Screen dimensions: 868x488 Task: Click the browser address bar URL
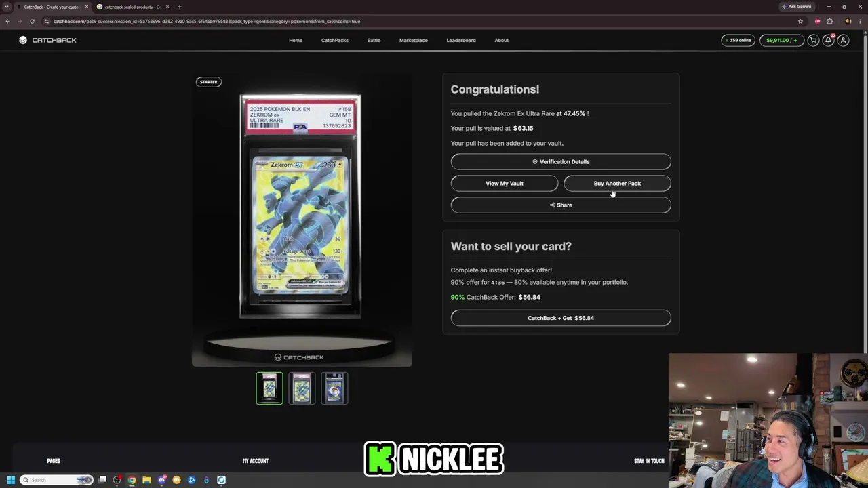click(207, 21)
